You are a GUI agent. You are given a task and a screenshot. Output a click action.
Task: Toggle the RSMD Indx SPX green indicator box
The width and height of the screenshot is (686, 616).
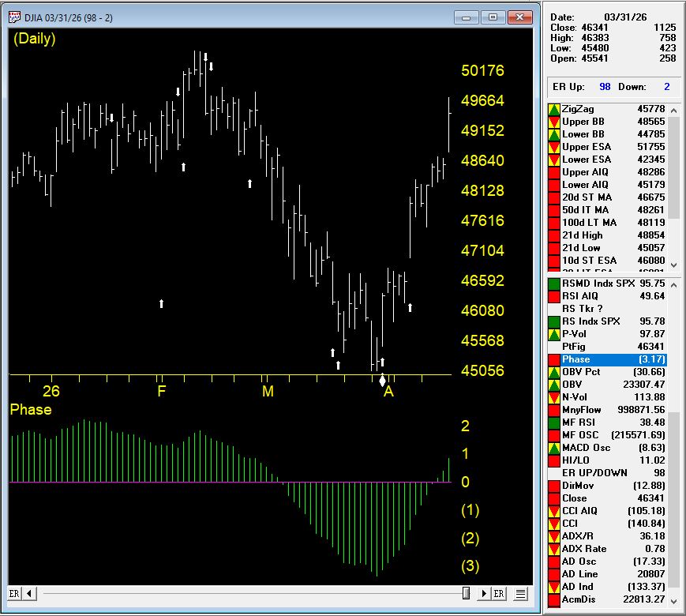[554, 284]
